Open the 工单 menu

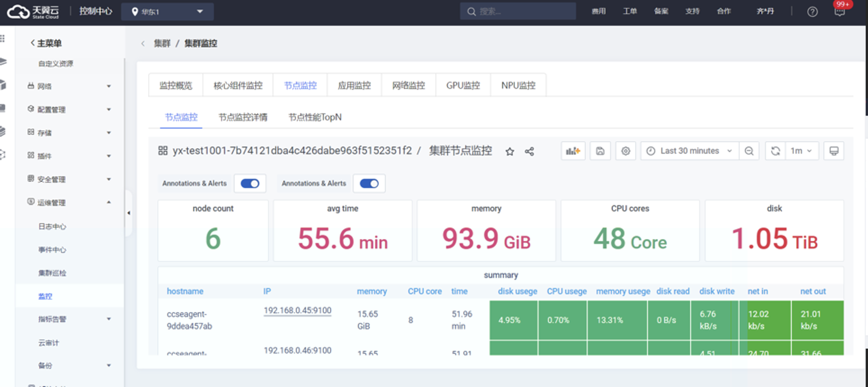630,12
